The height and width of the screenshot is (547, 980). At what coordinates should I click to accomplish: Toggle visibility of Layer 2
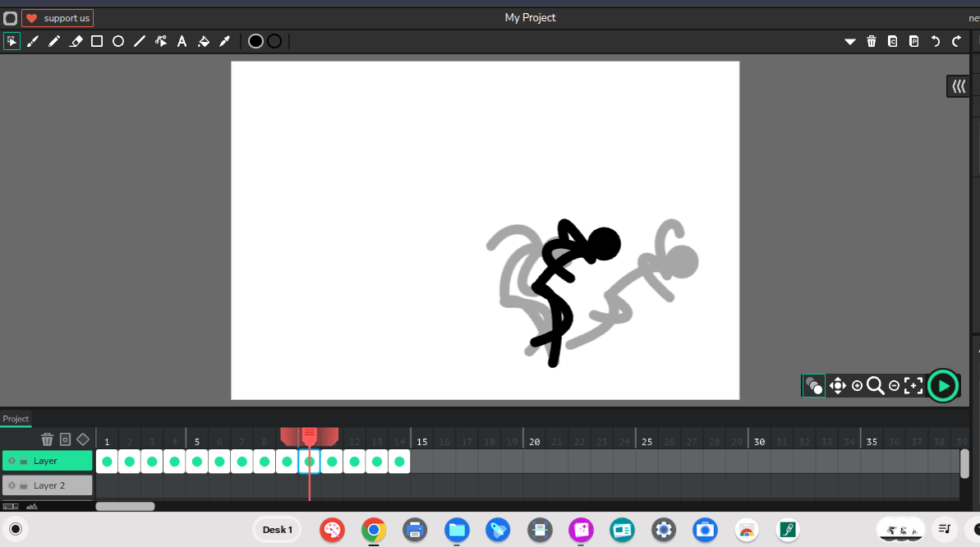pyautogui.click(x=12, y=485)
